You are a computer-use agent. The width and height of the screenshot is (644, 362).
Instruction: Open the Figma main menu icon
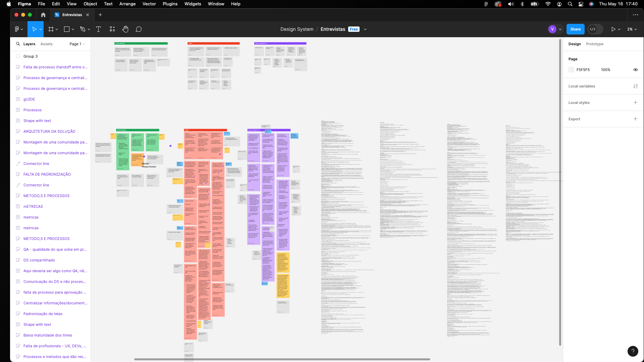pyautogui.click(x=17, y=29)
